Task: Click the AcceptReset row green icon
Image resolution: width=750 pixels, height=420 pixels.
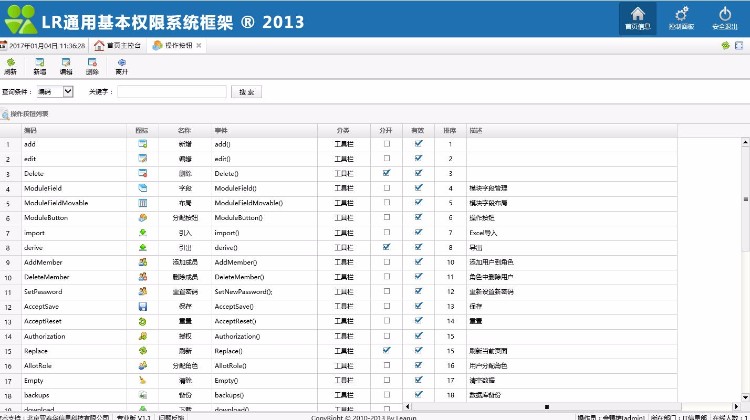Action: [143, 321]
